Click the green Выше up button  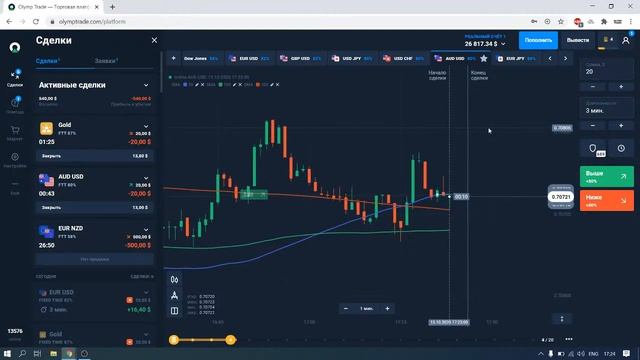point(607,176)
